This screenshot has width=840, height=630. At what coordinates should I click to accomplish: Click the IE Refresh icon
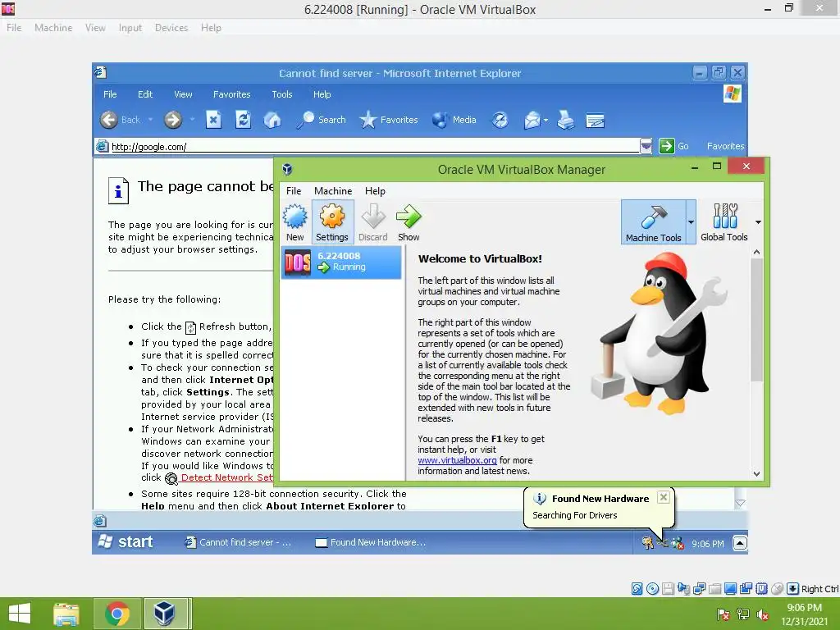click(243, 120)
